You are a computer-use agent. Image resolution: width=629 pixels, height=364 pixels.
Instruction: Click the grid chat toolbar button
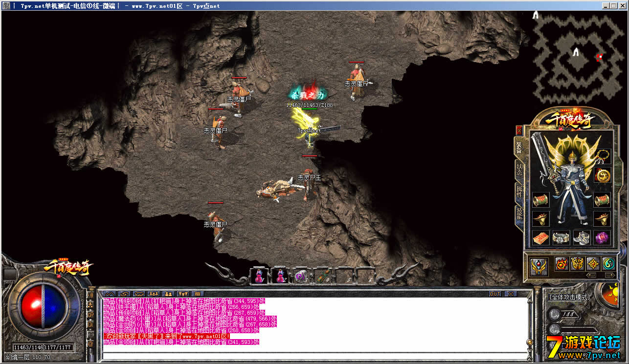198,294
